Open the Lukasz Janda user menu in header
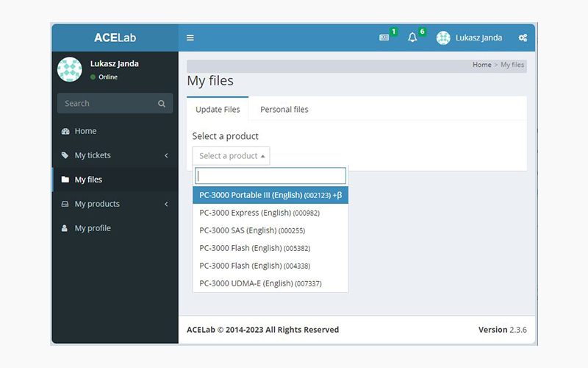The height and width of the screenshot is (368, 588). 469,38
